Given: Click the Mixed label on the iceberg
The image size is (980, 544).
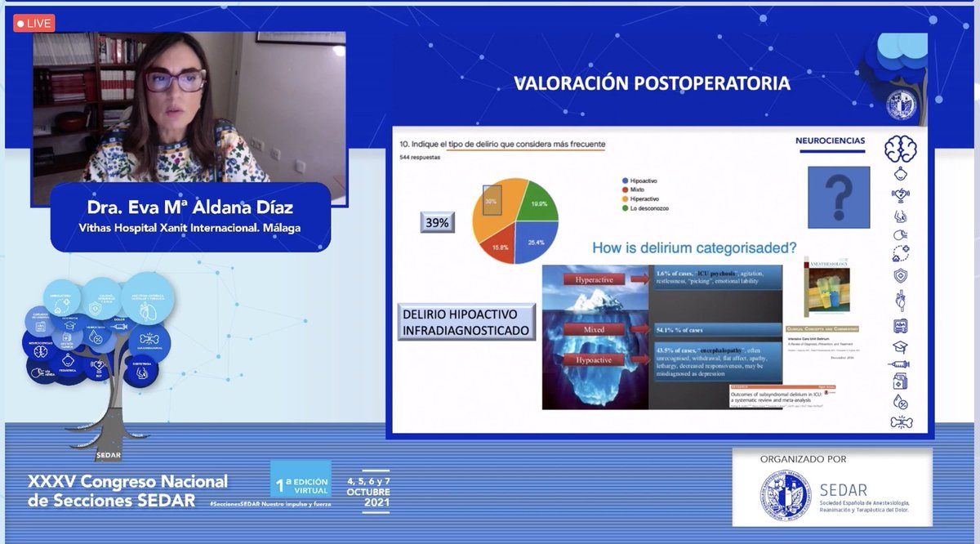Looking at the screenshot, I should tap(592, 332).
